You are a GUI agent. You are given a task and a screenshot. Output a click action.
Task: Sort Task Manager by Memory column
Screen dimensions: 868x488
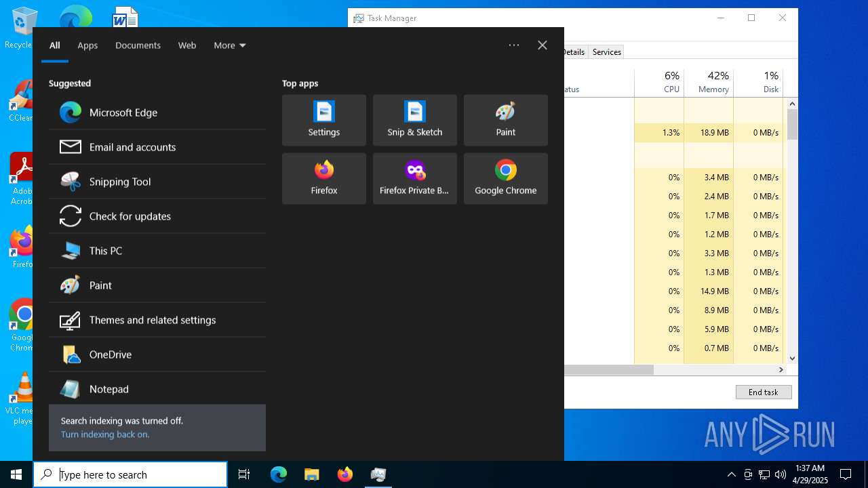(x=709, y=81)
